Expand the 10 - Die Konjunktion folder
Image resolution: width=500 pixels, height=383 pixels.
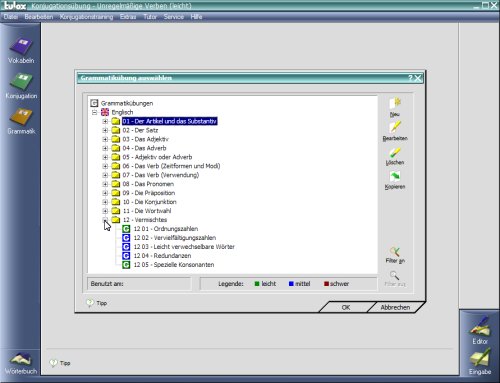pos(105,202)
